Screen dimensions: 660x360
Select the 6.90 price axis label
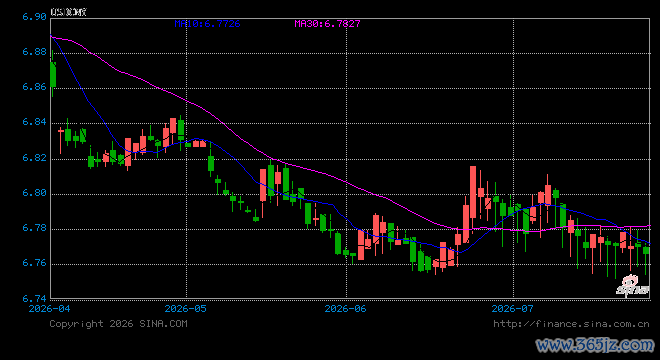click(34, 17)
